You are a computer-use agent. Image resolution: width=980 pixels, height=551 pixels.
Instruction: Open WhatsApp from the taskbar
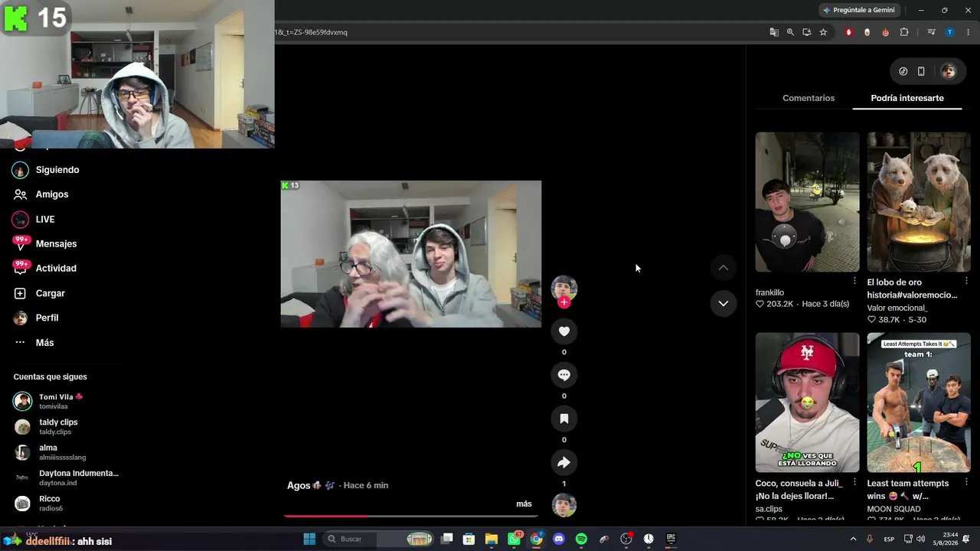point(514,539)
